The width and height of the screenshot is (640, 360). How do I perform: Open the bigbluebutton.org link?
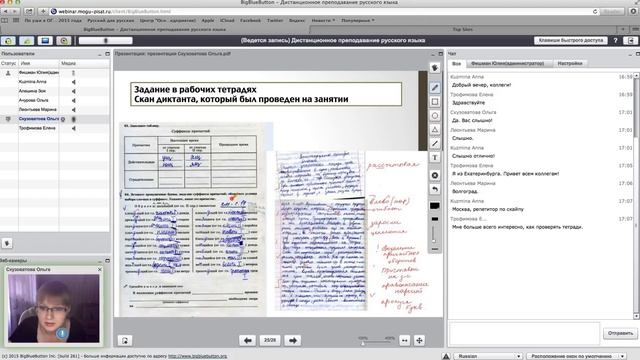click(198, 356)
